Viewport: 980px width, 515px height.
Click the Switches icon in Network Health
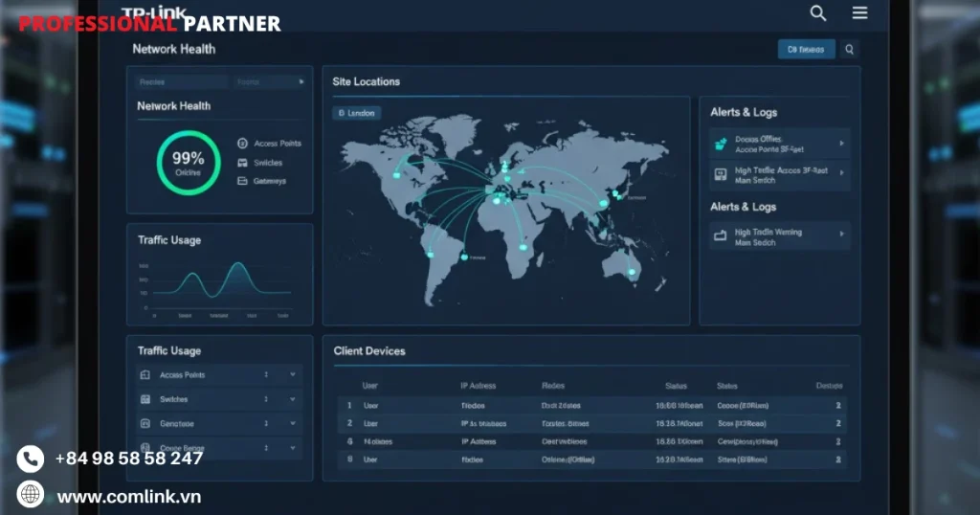(x=242, y=163)
